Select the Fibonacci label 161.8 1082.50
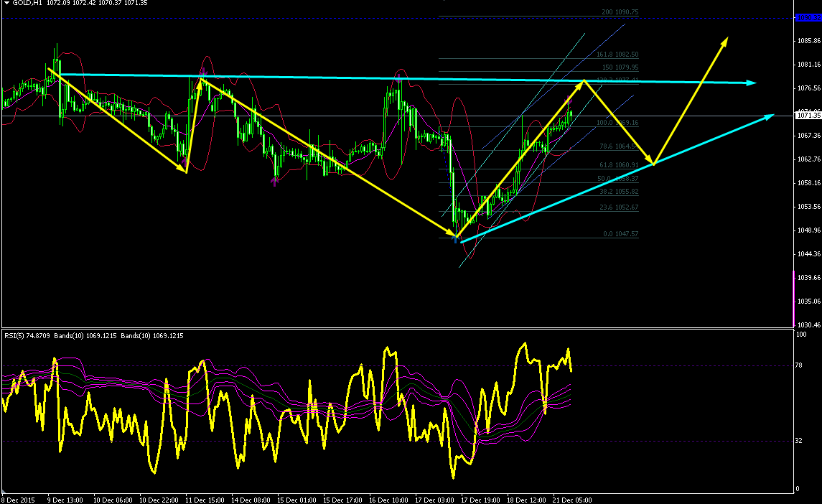Screen dimensions: 822x504 pos(617,55)
